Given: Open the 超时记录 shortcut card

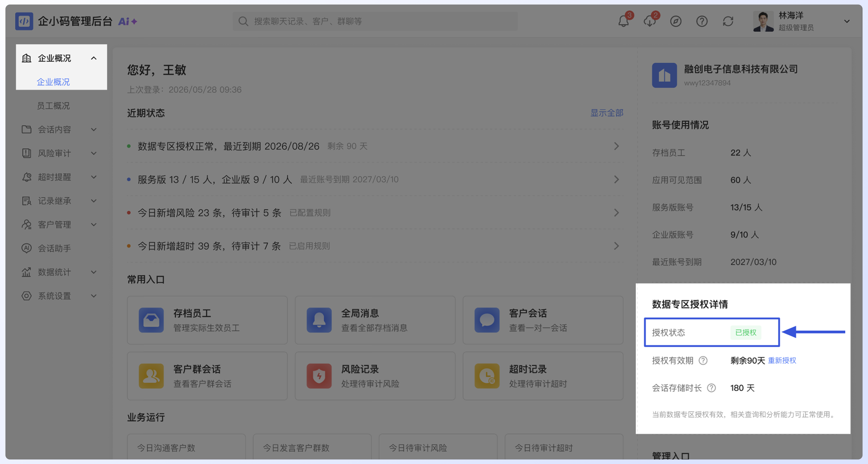Looking at the screenshot, I should 543,376.
